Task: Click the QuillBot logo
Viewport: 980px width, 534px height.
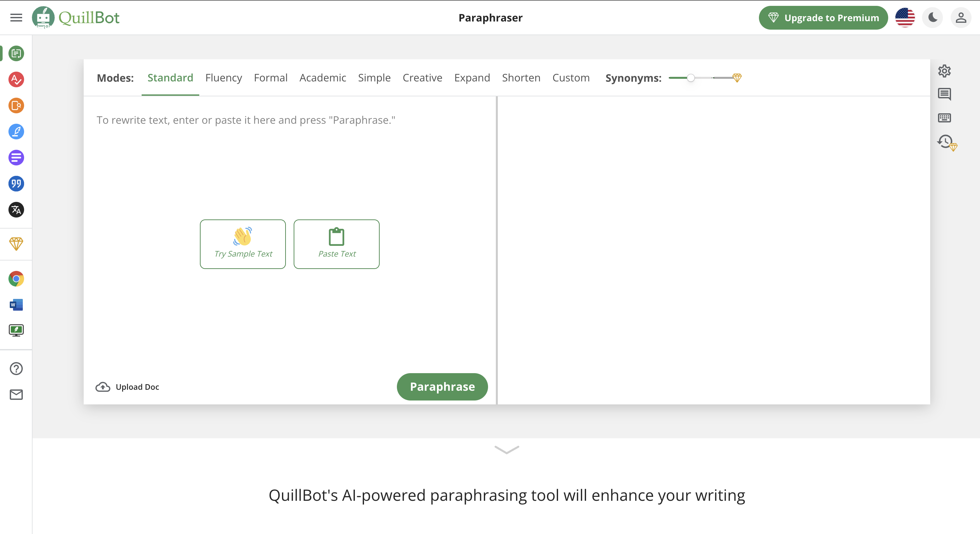Action: (x=76, y=18)
